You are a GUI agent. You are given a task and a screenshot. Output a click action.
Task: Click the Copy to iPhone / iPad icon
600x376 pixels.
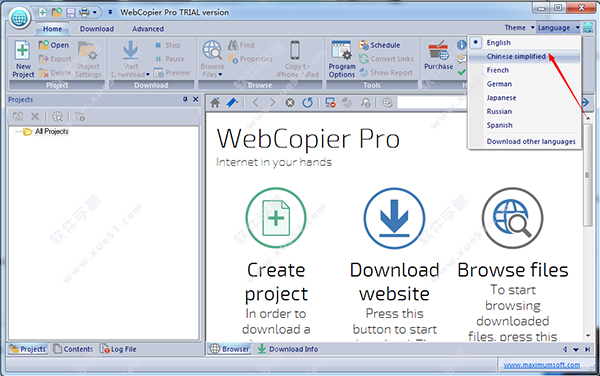tap(295, 50)
